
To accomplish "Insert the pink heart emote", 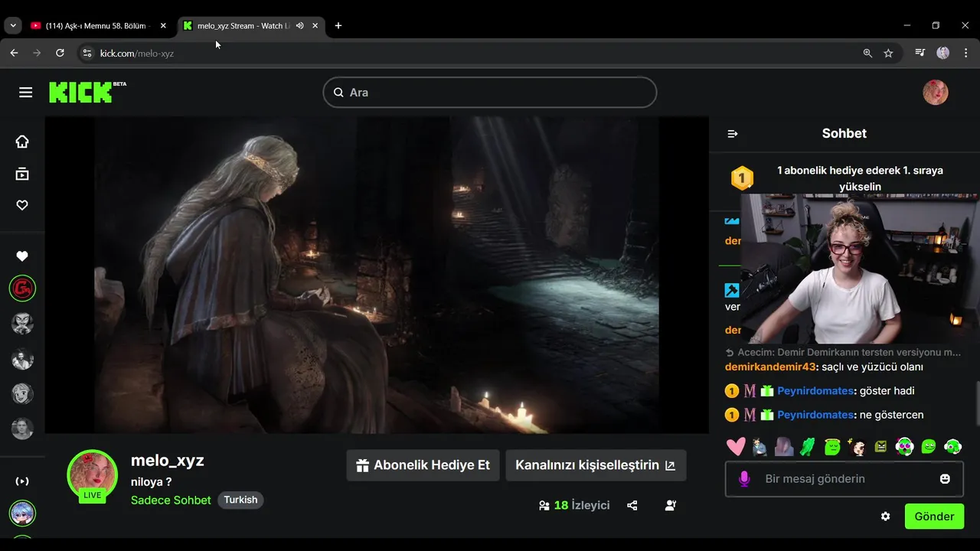I will coord(736,447).
